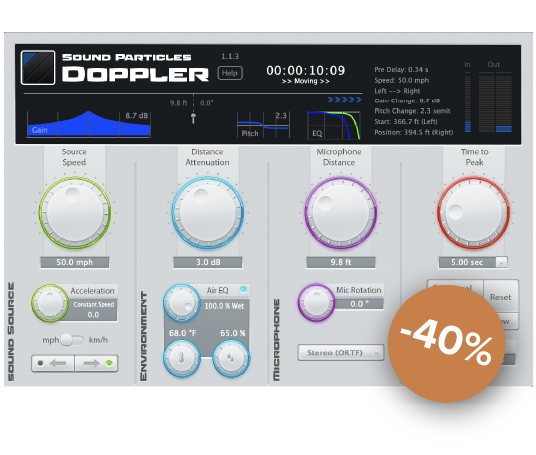The width and height of the screenshot is (536, 455).
Task: Click the temperature thermometer knob
Action: point(182,358)
